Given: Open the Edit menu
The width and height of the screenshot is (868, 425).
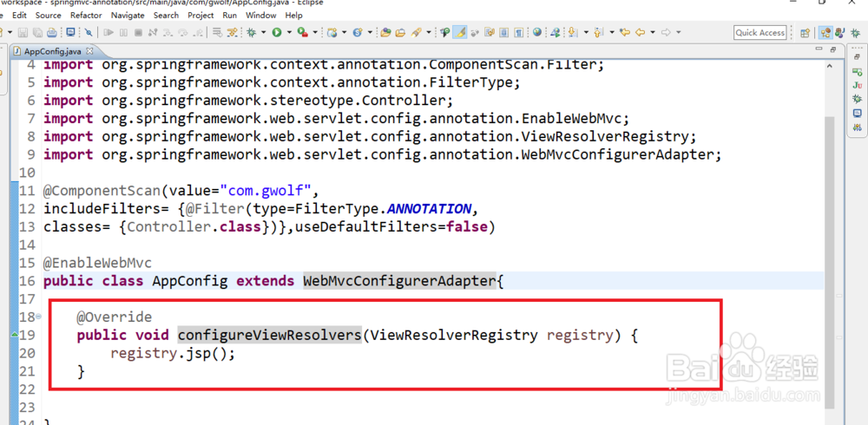Looking at the screenshot, I should [x=19, y=15].
